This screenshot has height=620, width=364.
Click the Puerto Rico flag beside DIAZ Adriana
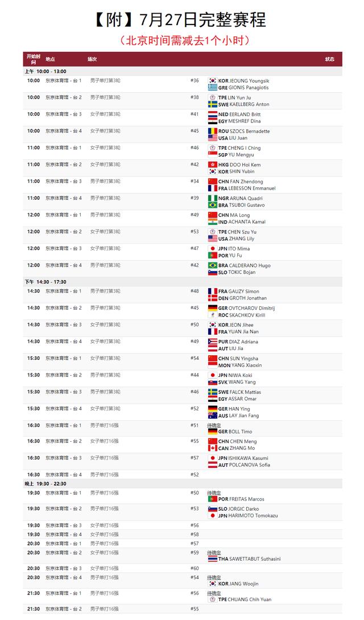click(212, 342)
